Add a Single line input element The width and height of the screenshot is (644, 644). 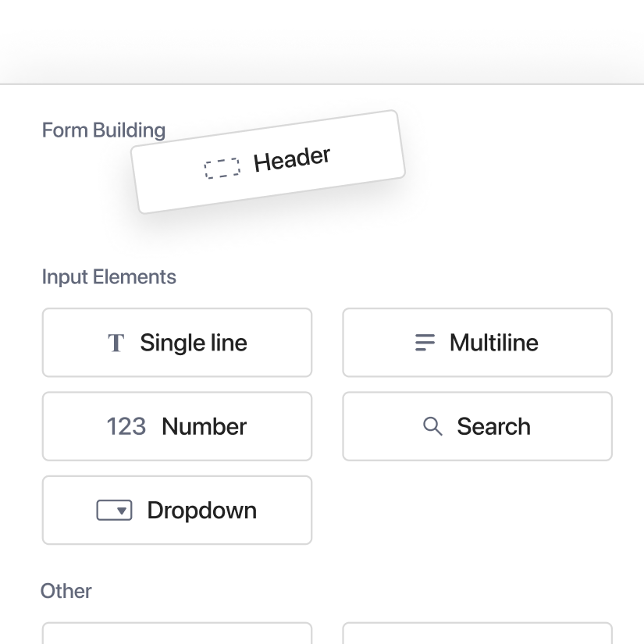(177, 343)
